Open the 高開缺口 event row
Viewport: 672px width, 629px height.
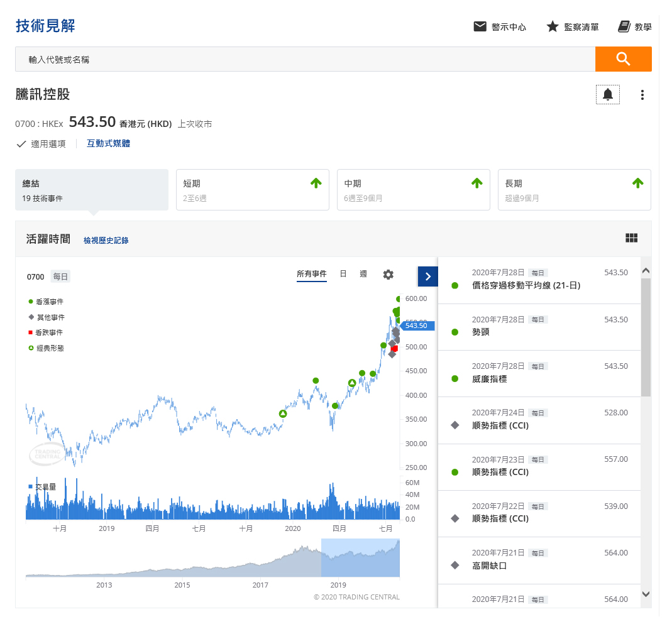click(x=539, y=561)
